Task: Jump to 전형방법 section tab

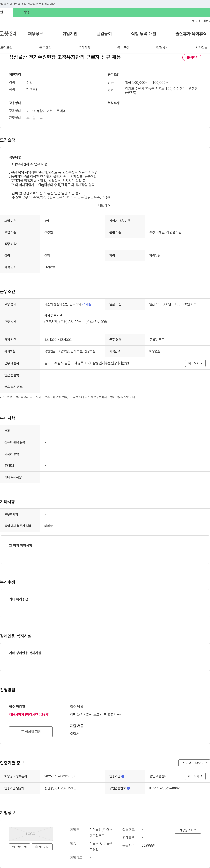Action: point(162,48)
